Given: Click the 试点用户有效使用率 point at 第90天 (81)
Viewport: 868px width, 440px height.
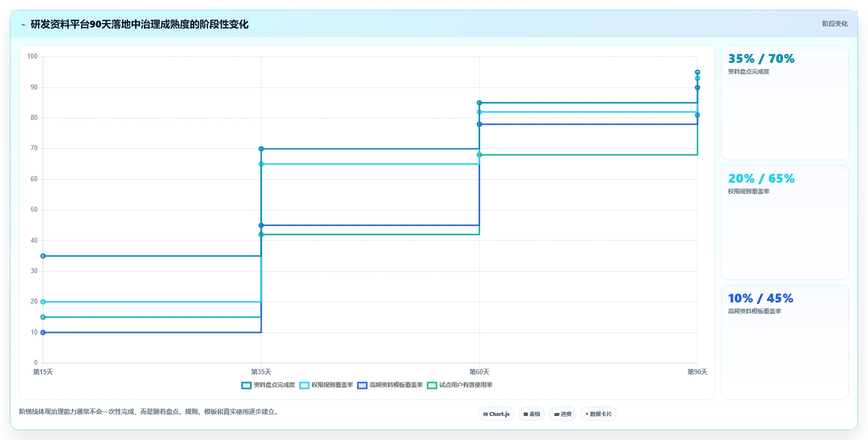Looking at the screenshot, I should pos(697,115).
